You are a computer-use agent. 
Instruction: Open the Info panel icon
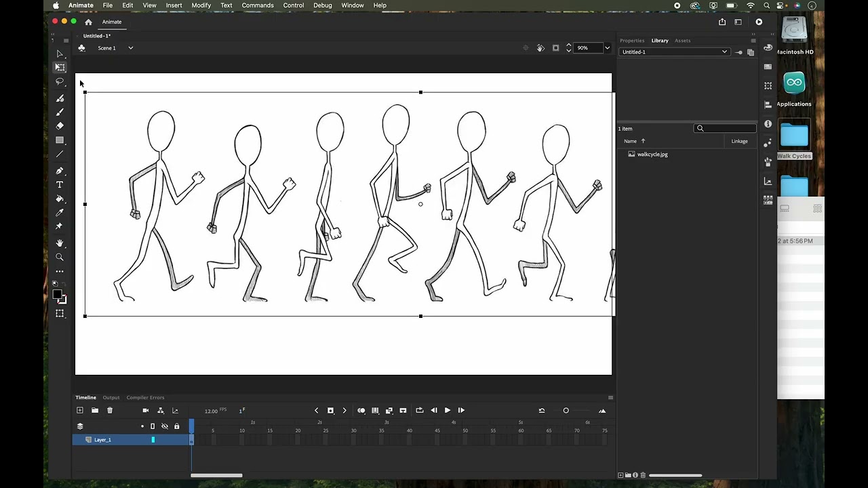768,124
